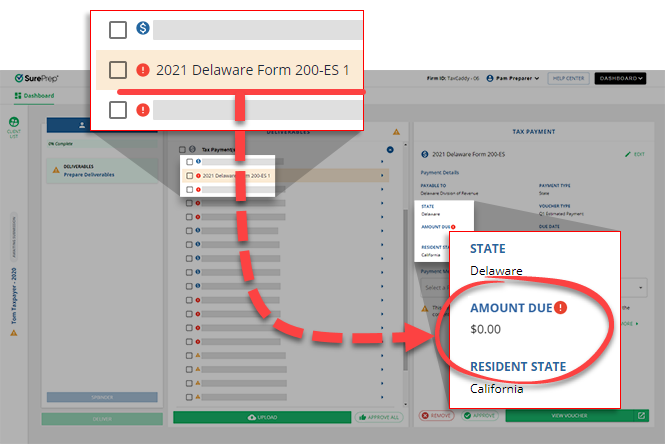This screenshot has width=665, height=444.
Task: Click the deliverables list scroll-down arrow
Action: click(x=405, y=404)
